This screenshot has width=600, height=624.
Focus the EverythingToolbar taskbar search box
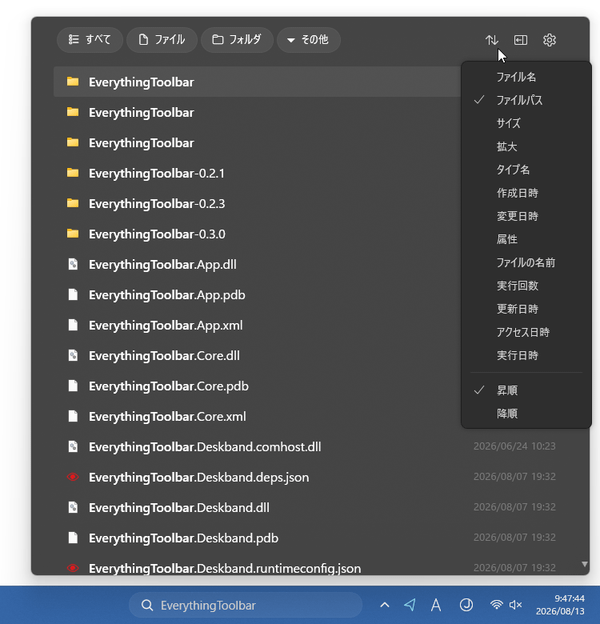(x=245, y=605)
